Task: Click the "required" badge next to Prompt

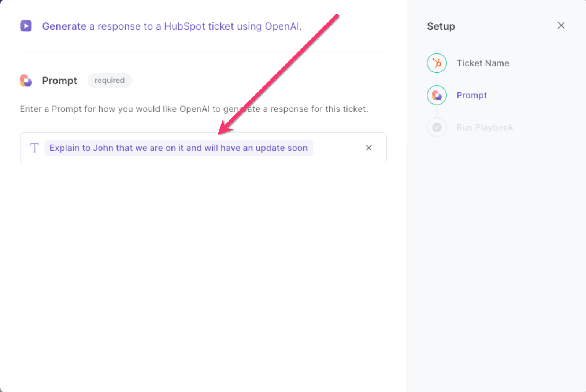Action: click(110, 80)
